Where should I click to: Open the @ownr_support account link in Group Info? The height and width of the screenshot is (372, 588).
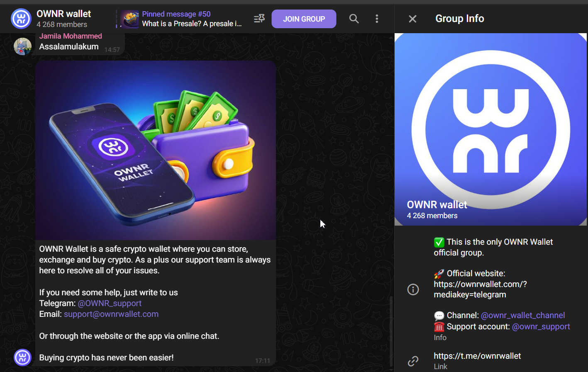point(541,326)
